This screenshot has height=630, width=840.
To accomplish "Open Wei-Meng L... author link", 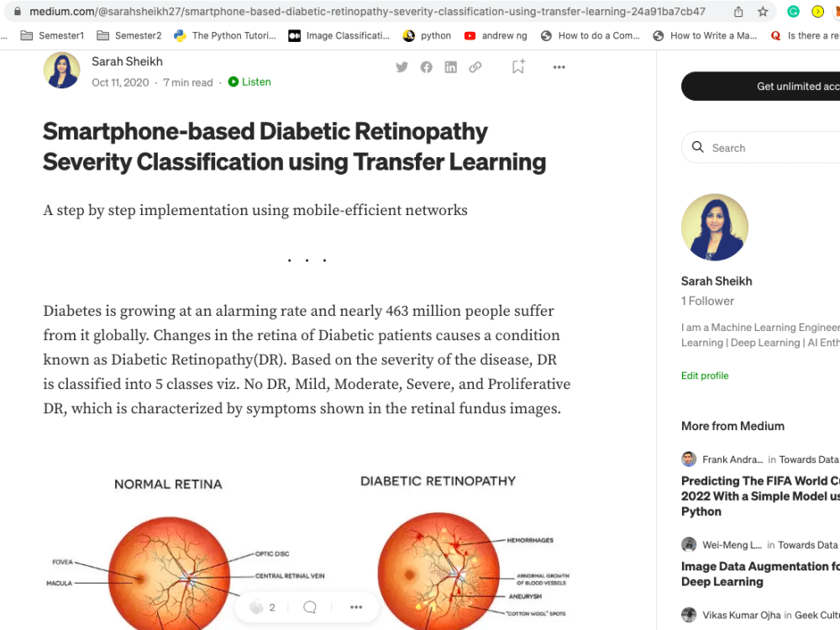I will 732,544.
